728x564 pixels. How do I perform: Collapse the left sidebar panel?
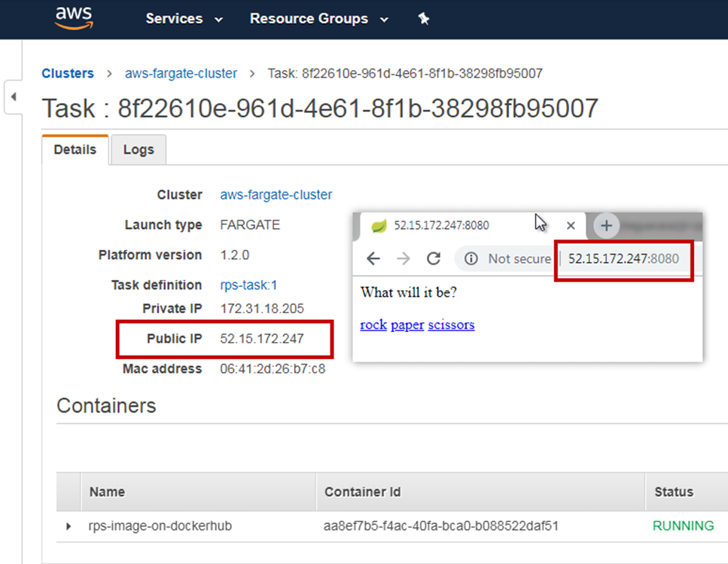click(13, 98)
